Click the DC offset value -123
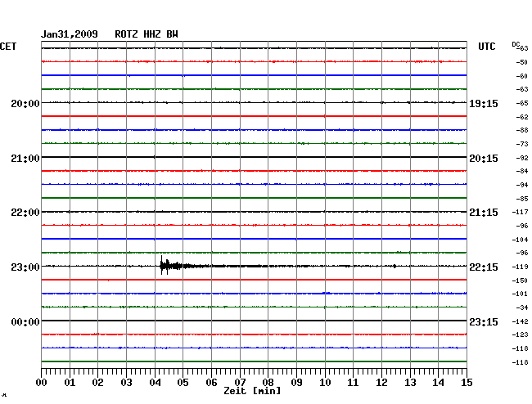The image size is (532, 404). (520, 334)
